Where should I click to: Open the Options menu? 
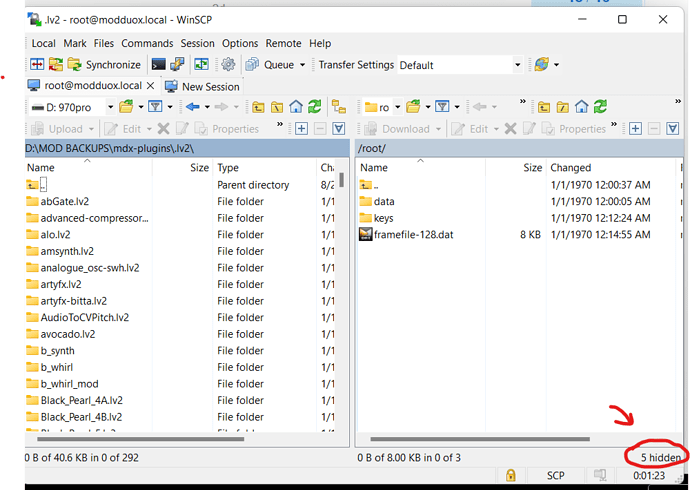coord(240,43)
